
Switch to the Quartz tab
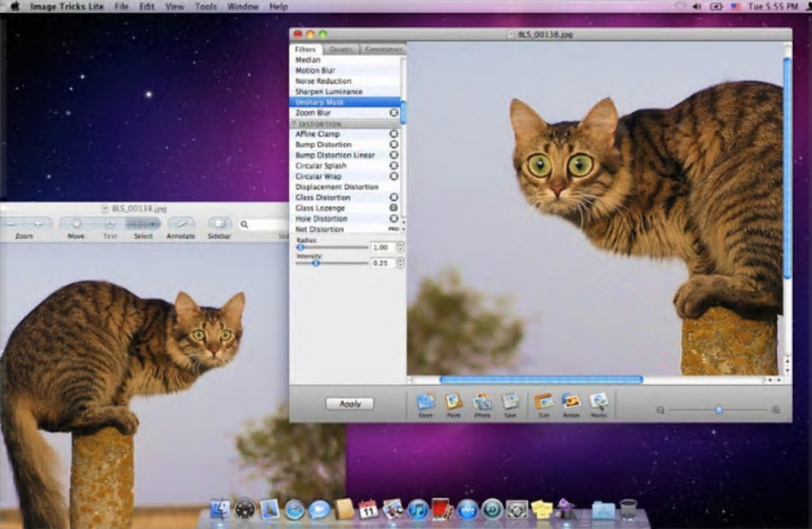340,49
